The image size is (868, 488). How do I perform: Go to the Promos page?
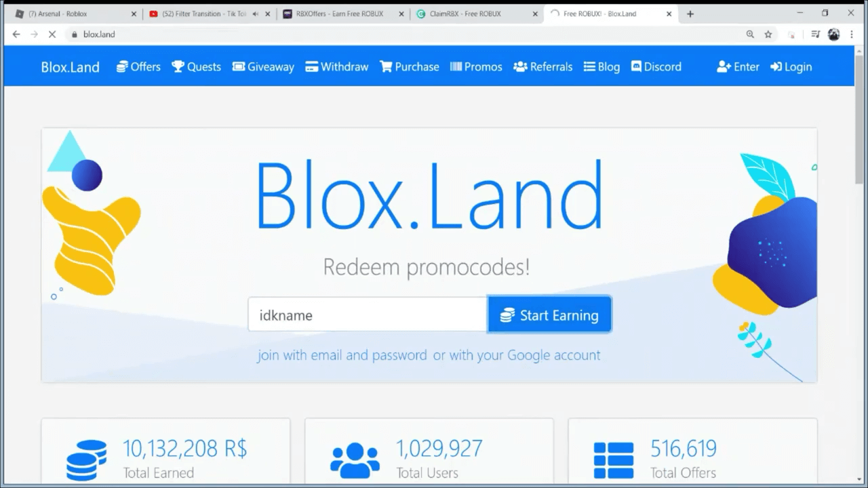[x=476, y=66]
